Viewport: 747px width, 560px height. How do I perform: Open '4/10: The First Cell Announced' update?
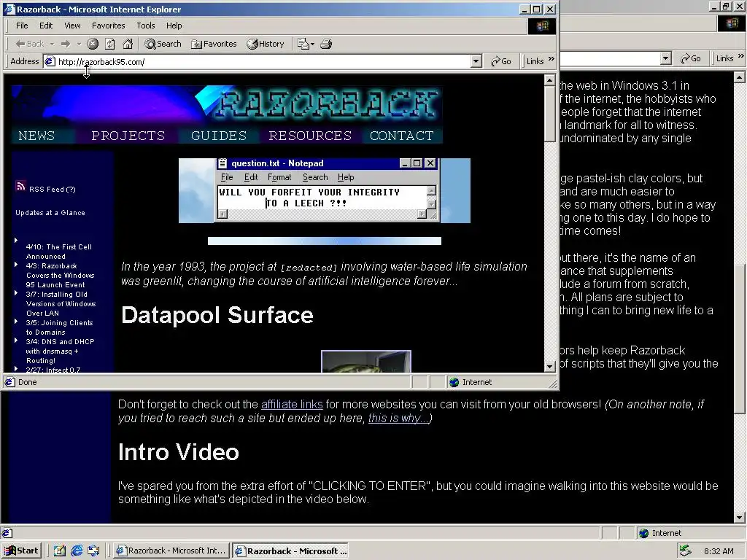tap(58, 252)
